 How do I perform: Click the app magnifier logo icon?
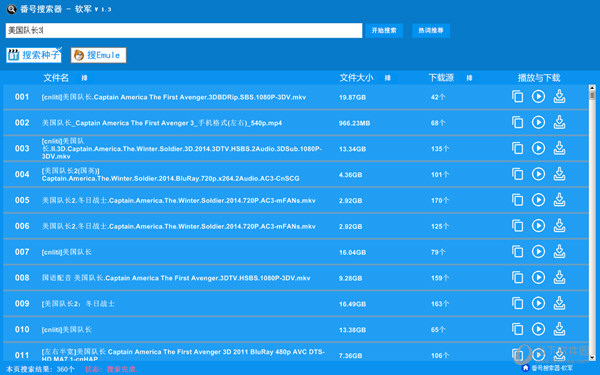point(12,9)
